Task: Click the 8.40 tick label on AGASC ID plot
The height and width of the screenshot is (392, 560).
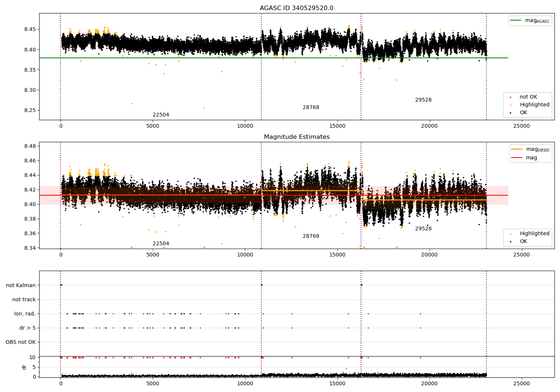Action: [30, 50]
